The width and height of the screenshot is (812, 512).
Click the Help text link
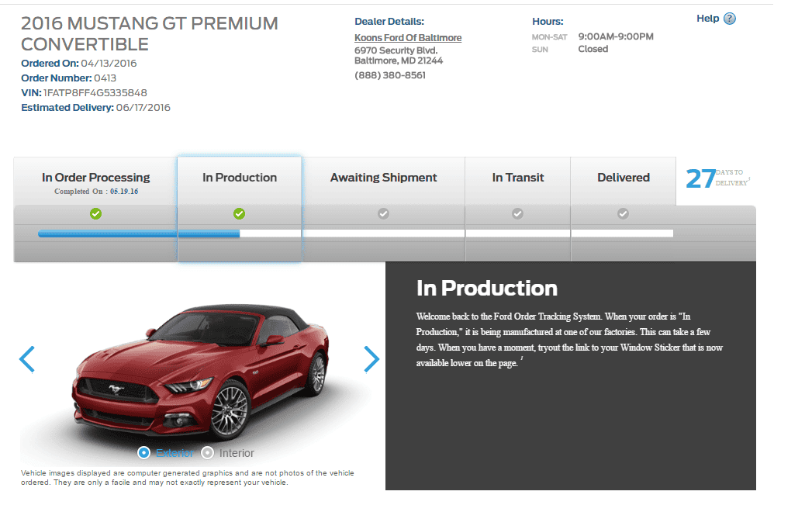707,19
